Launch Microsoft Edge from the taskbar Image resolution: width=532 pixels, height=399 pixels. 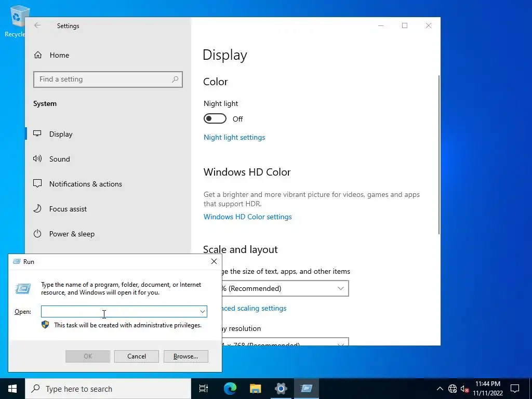230,389
